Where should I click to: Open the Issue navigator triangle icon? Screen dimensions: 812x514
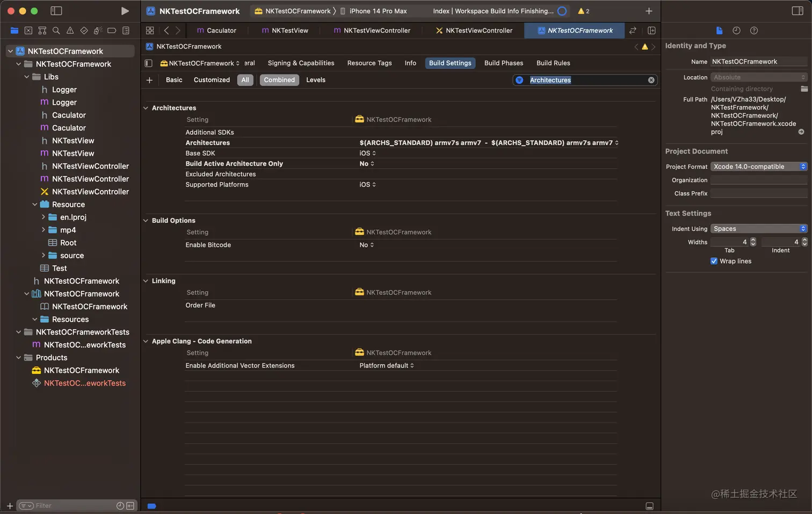70,31
